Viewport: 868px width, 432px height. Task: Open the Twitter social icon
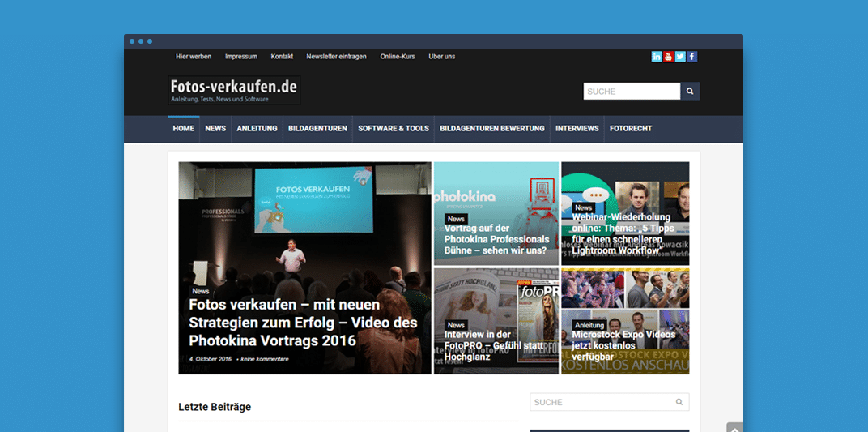[680, 57]
